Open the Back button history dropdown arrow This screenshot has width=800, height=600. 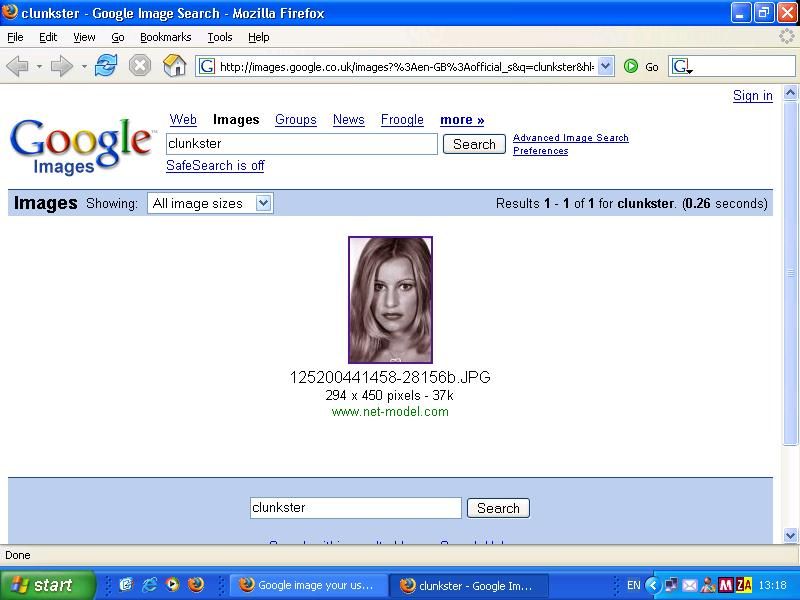[39, 66]
